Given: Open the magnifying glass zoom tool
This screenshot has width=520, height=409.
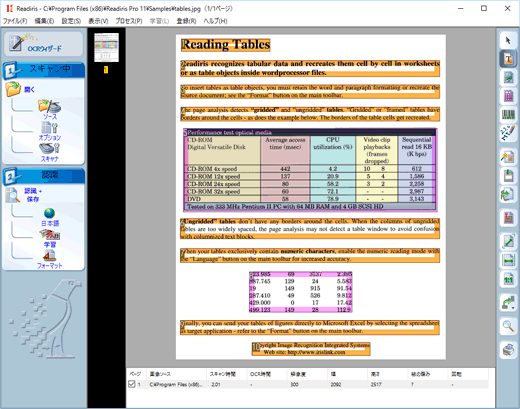Looking at the screenshot, I should point(508,325).
